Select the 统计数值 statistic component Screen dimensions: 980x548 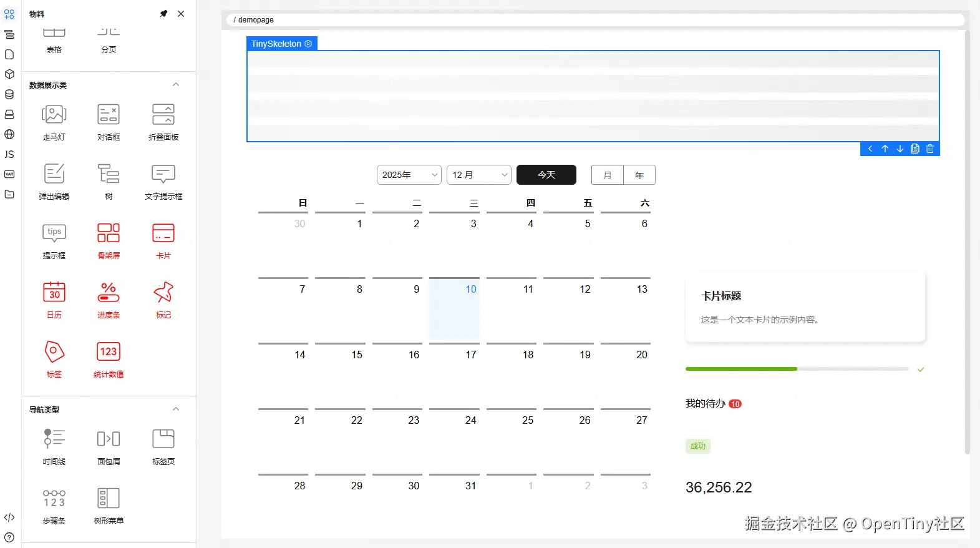pos(109,360)
